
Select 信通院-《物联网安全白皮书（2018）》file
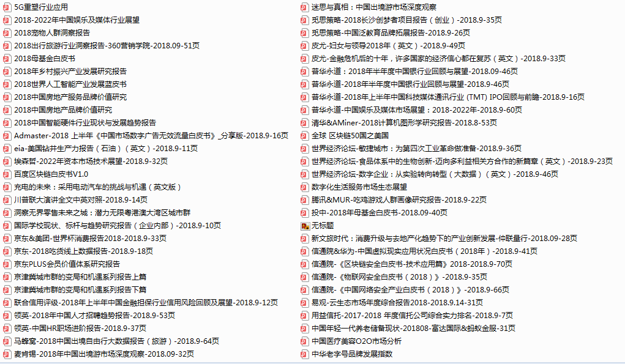[399, 277]
